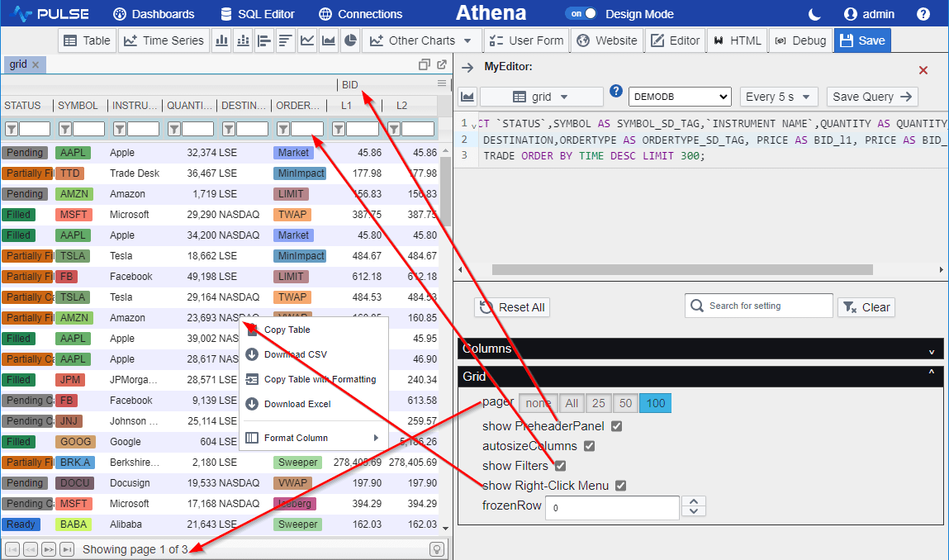The width and height of the screenshot is (949, 560).
Task: Go to last page of grid
Action: (x=67, y=549)
